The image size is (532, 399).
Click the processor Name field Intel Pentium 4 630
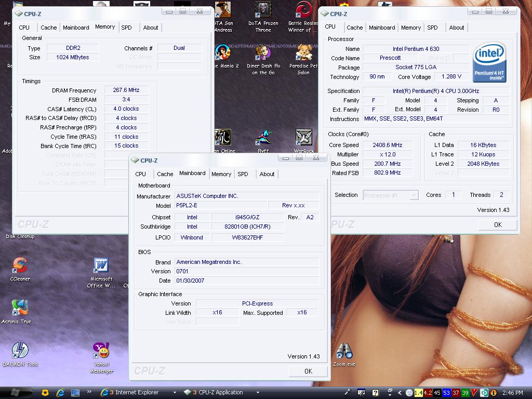coord(416,49)
